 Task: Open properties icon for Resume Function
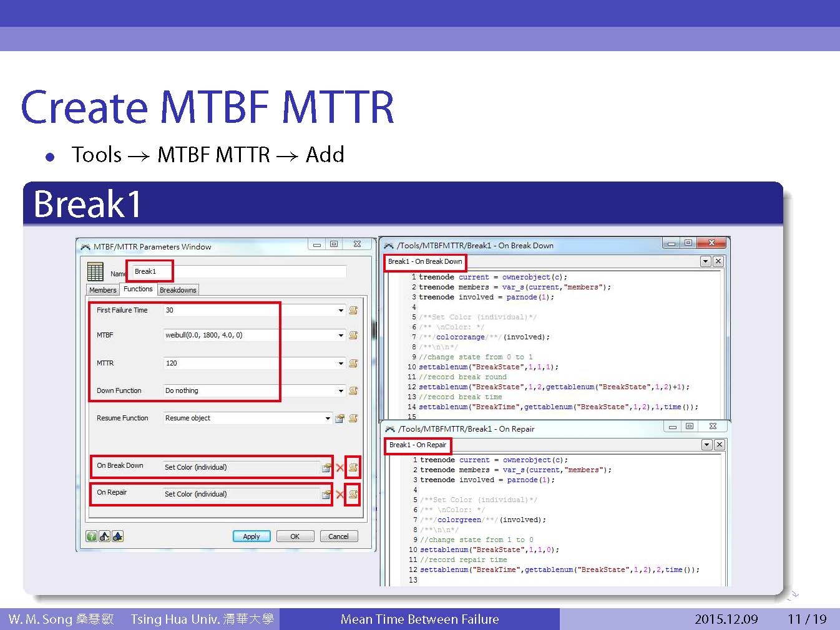pyautogui.click(x=339, y=419)
